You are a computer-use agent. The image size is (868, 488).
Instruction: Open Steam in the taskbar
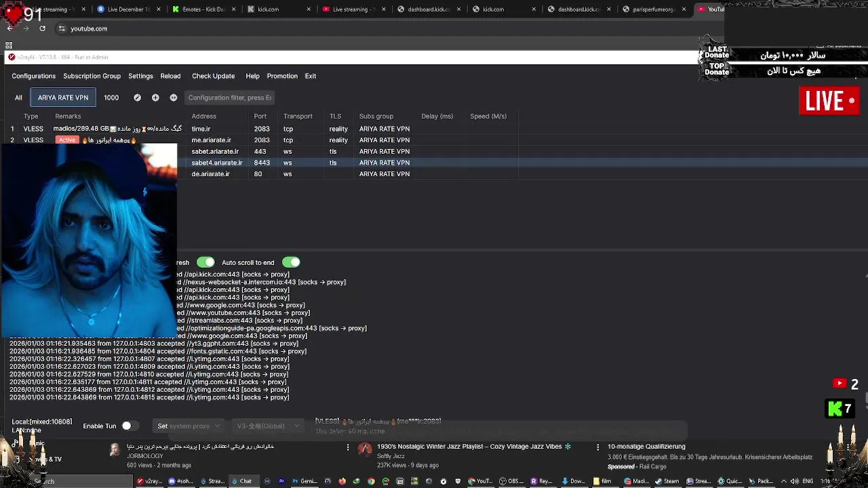click(x=667, y=481)
